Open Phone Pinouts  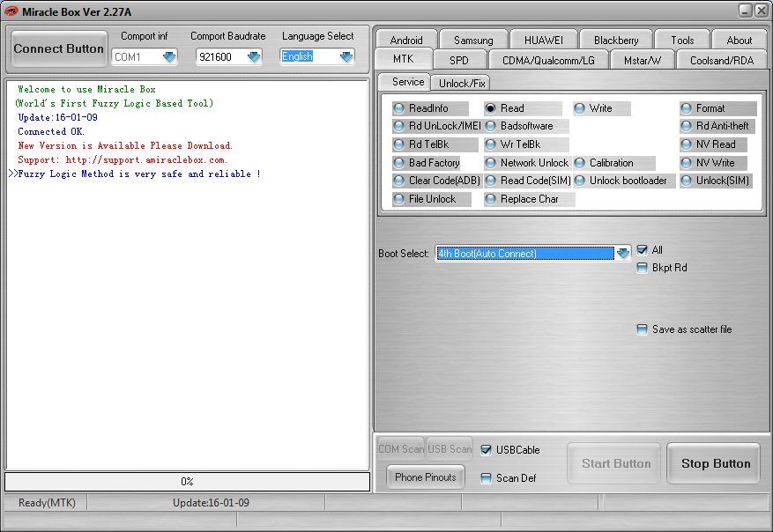[426, 477]
